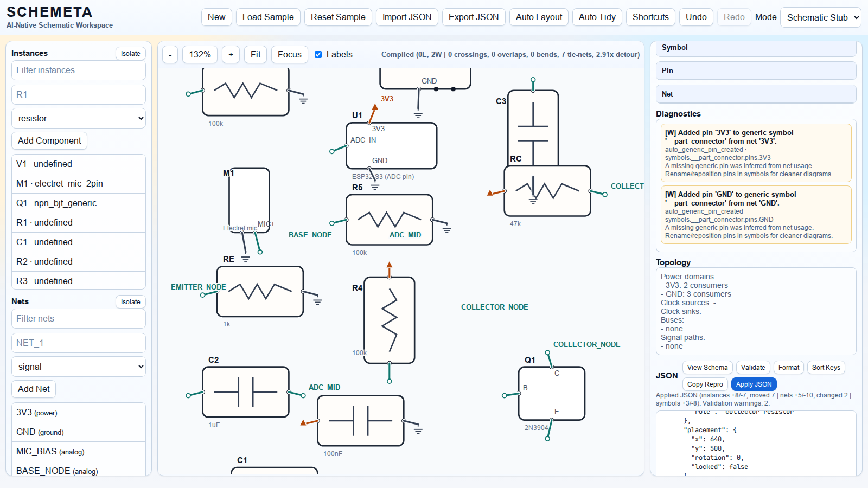
Task: Open the component type dropdown showing resistor
Action: pyautogui.click(x=79, y=118)
